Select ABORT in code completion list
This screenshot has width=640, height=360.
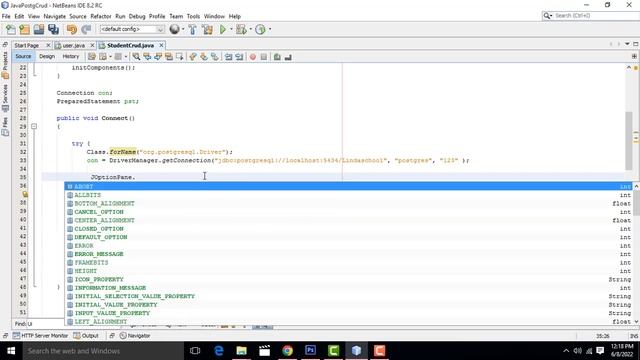(x=349, y=187)
